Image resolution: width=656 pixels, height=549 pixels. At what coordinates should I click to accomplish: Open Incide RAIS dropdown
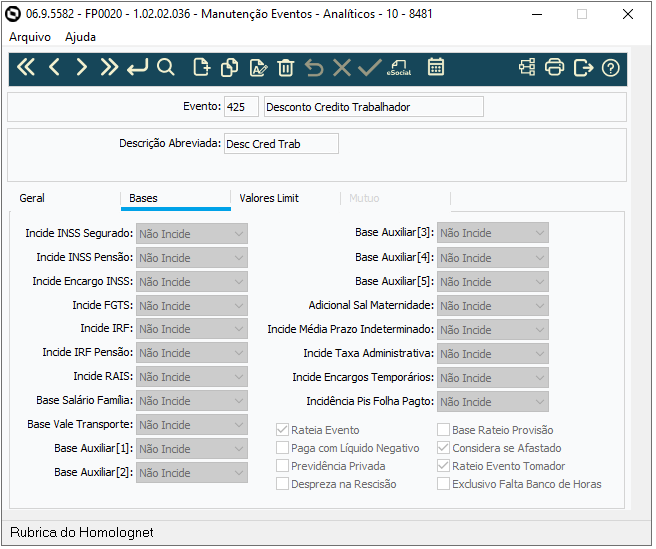click(192, 377)
